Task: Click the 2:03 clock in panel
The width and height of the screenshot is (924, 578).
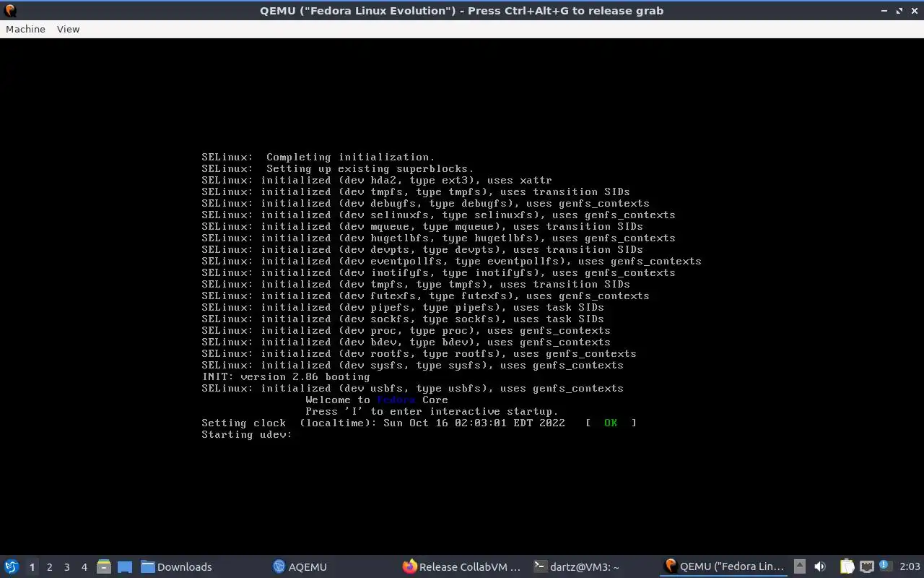Action: coord(910,567)
